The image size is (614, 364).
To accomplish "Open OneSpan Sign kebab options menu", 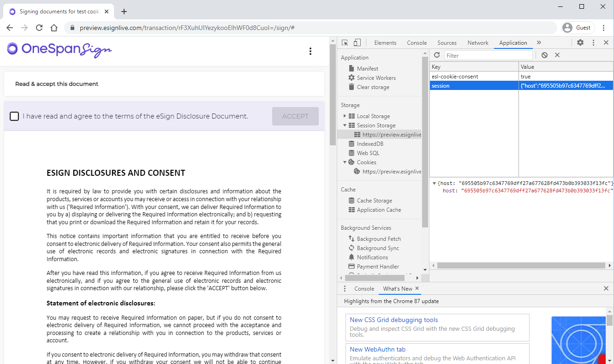I will [x=310, y=51].
